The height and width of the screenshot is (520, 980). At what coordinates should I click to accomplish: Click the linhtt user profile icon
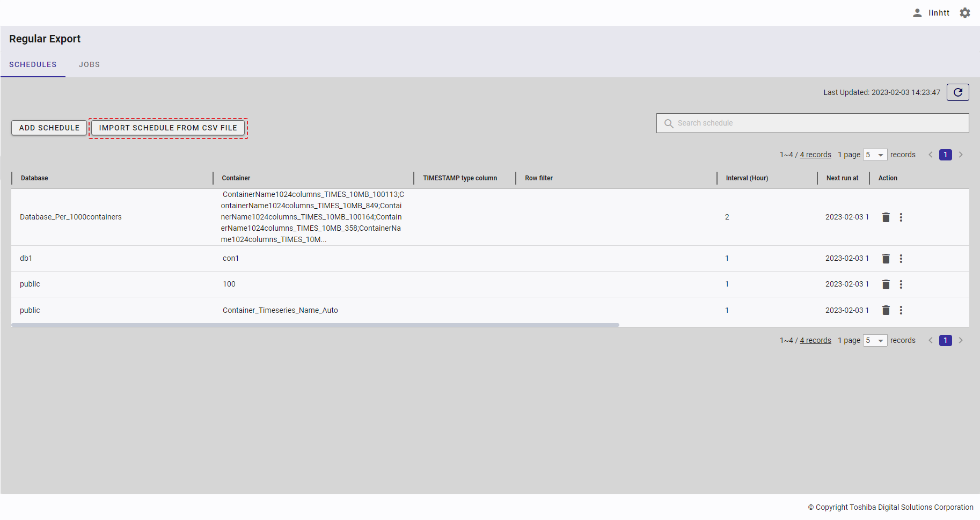click(917, 13)
